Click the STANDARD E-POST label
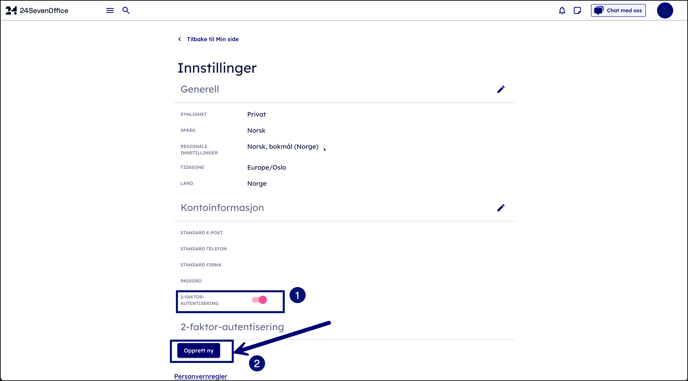Viewport: 688px width, 381px height. click(x=201, y=233)
